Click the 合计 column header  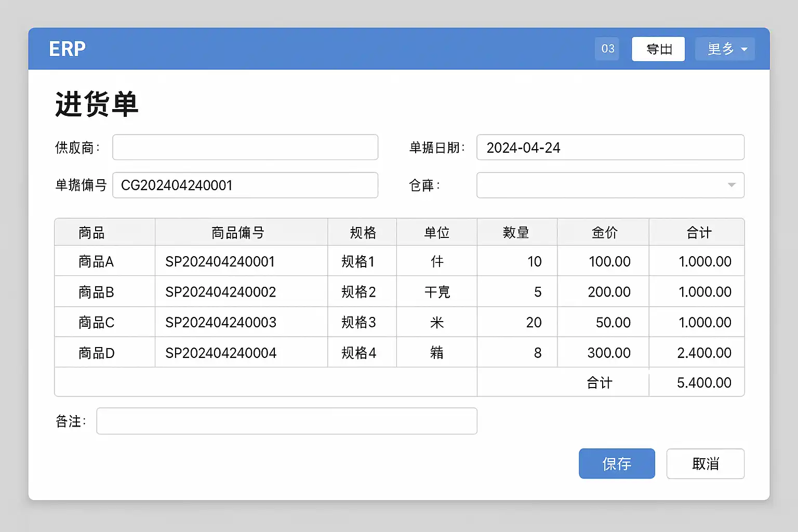699,232
